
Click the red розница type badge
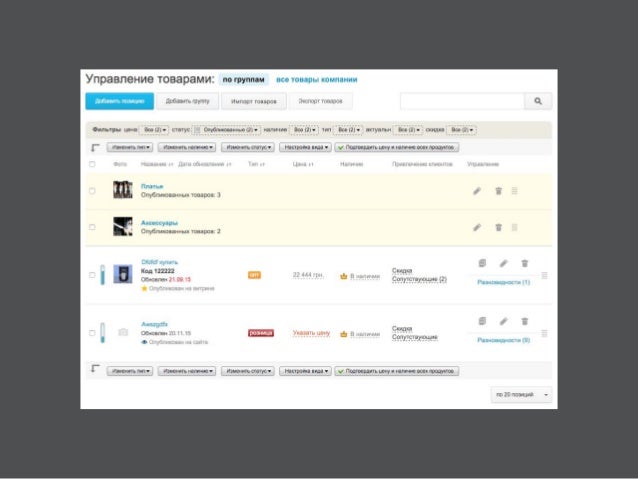pyautogui.click(x=261, y=333)
